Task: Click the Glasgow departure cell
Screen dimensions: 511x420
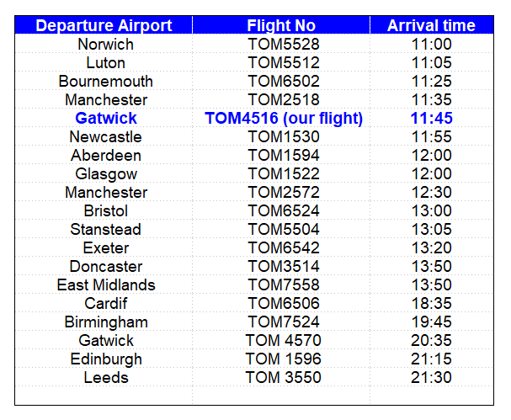Action: click(104, 173)
